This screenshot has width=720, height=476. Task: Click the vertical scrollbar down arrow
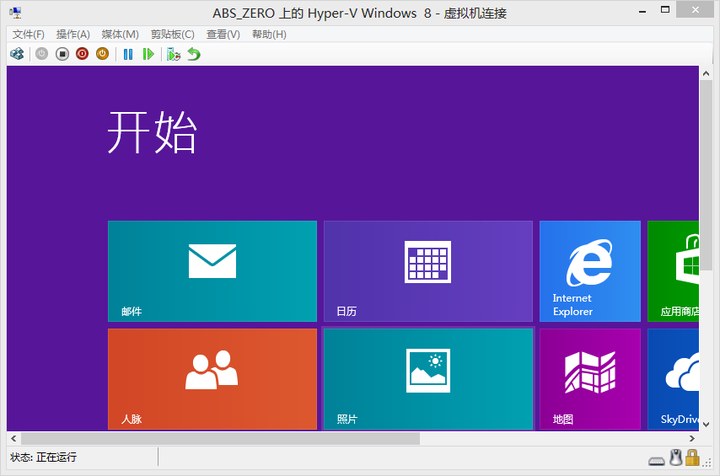coord(706,424)
